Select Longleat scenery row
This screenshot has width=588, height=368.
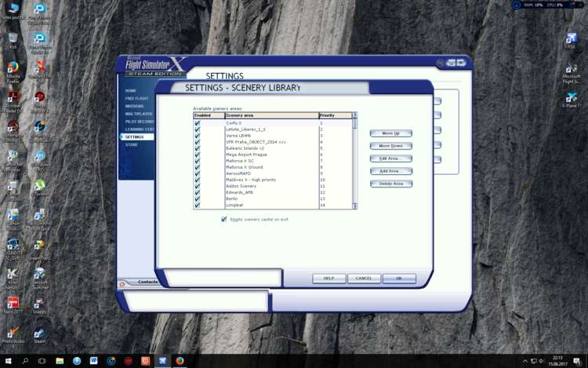[x=273, y=206]
